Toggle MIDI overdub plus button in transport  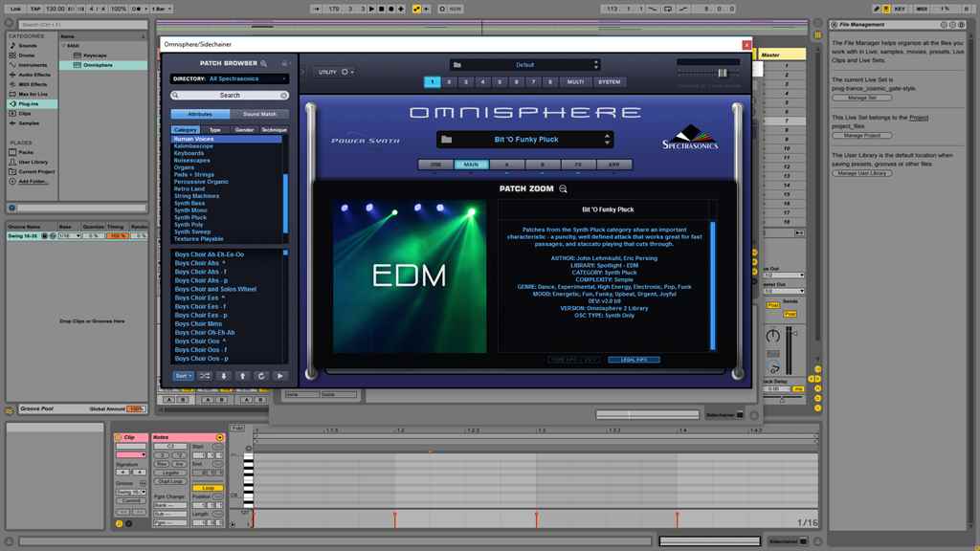coord(401,10)
